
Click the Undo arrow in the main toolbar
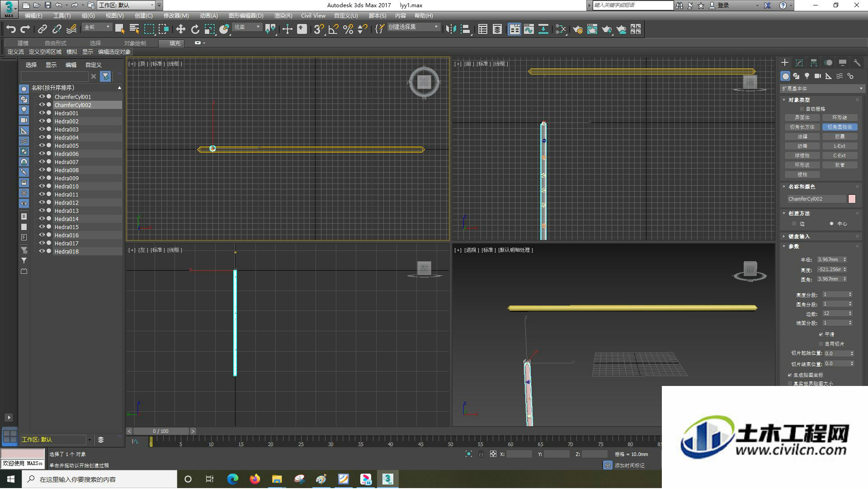click(11, 29)
